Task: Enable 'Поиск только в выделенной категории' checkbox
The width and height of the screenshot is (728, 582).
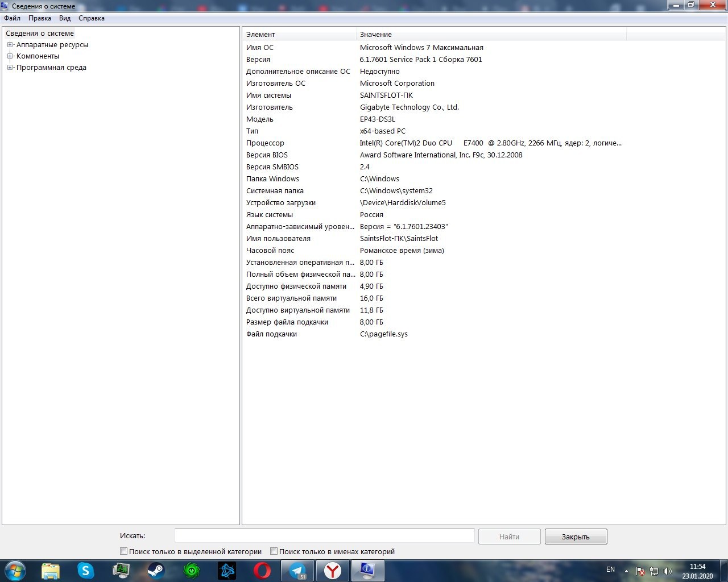Action: (x=123, y=551)
